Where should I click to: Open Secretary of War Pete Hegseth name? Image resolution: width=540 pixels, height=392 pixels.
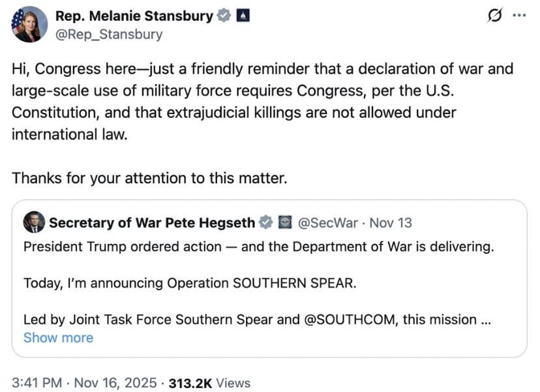click(x=152, y=223)
